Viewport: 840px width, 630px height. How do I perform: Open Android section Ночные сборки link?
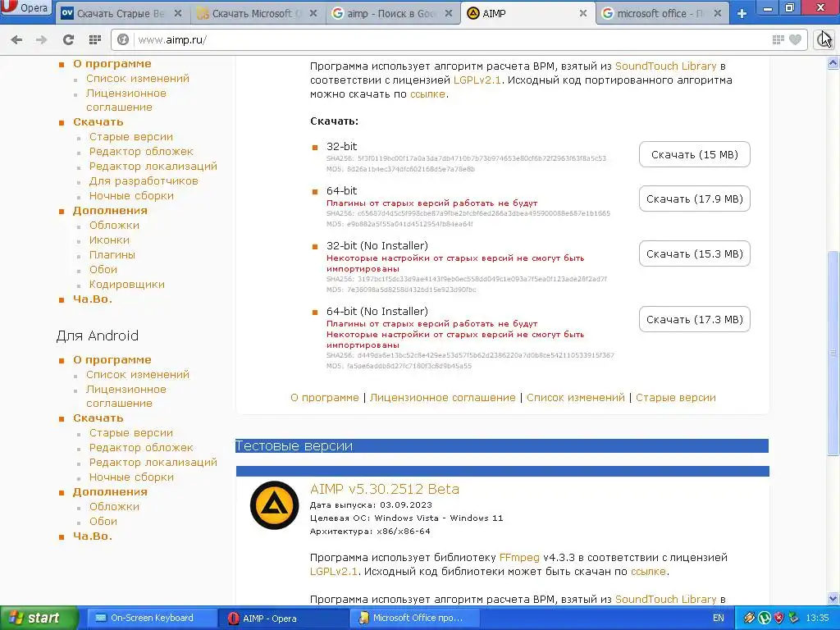[x=131, y=477]
